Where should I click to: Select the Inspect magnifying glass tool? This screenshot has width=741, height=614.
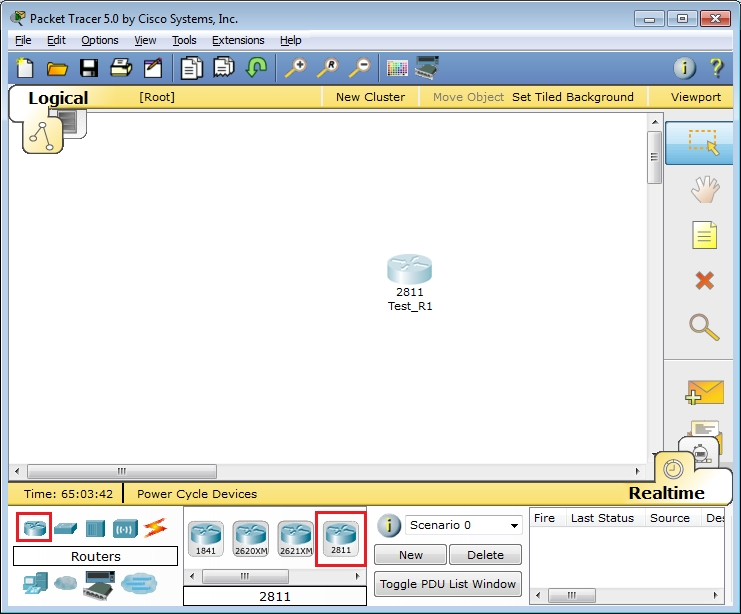pos(704,326)
